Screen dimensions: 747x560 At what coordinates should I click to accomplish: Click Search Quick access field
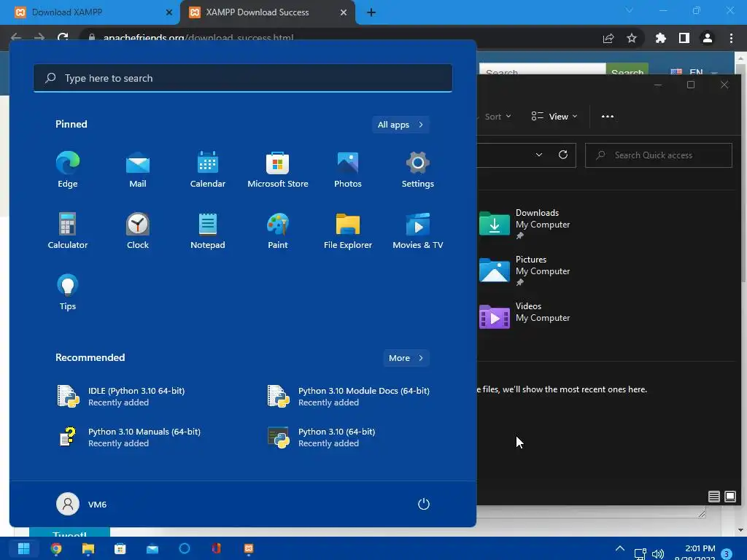[x=659, y=155]
